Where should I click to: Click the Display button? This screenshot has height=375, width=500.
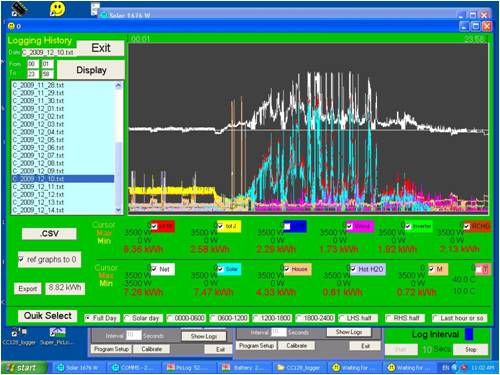click(x=91, y=70)
